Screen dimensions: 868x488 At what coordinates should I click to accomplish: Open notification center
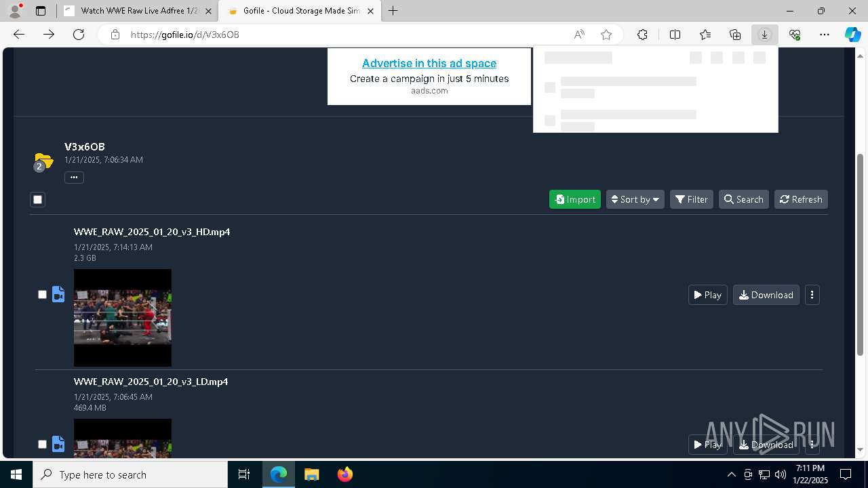(846, 474)
